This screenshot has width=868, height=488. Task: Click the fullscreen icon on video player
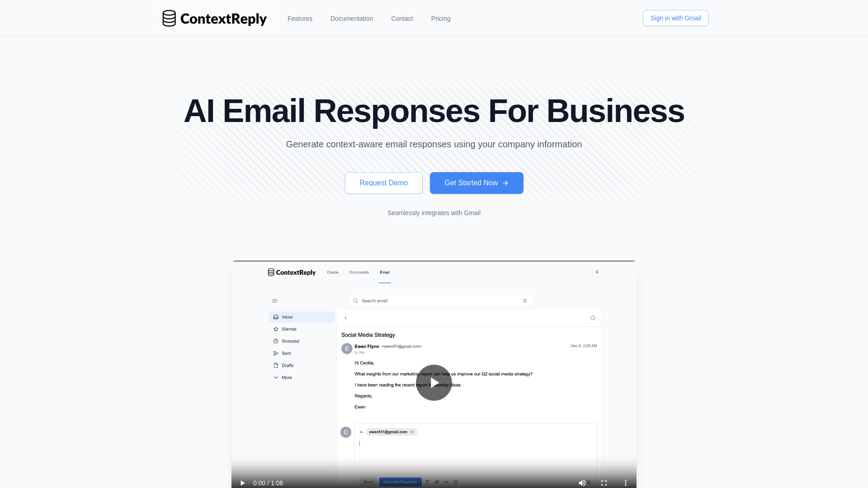click(604, 483)
